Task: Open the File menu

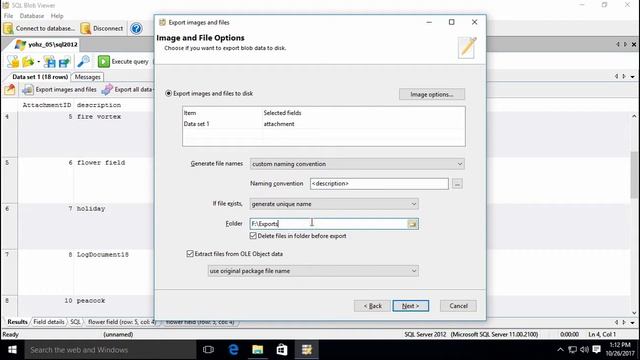Action: pyautogui.click(x=8, y=16)
